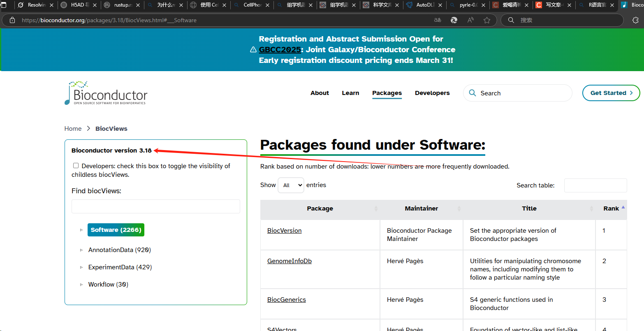Toggle the Developers childless biocViews checkbox
Screen dimensions: 644x331
tap(76, 166)
